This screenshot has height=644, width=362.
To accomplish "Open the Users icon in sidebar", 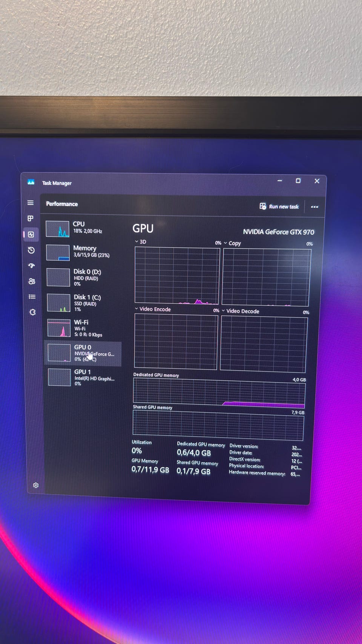I will tap(32, 281).
